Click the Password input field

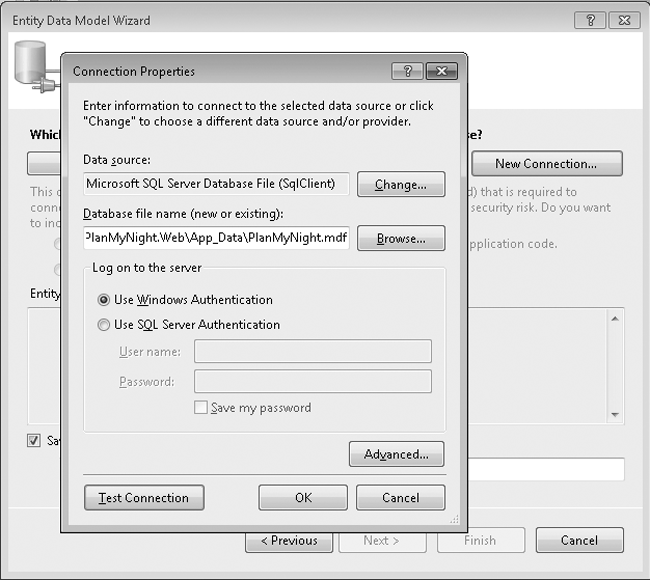(x=313, y=381)
